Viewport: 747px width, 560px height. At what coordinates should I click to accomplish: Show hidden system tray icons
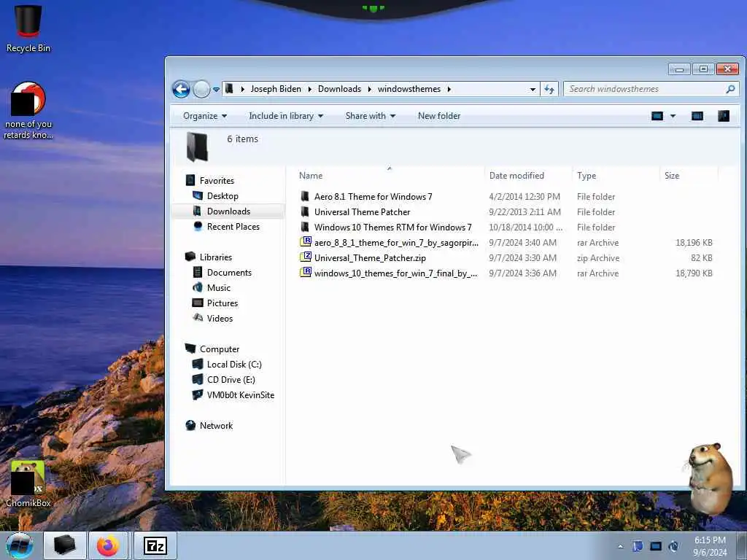[620, 547]
